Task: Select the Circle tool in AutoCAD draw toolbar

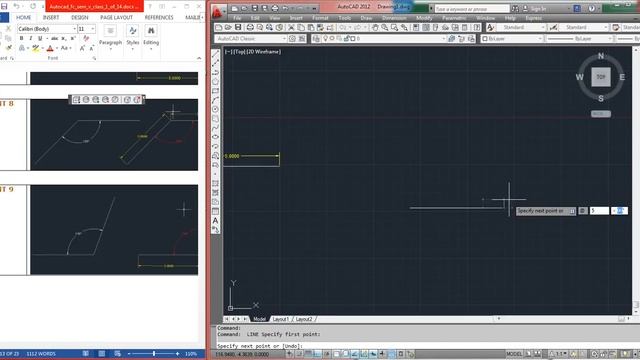Action: point(216,109)
